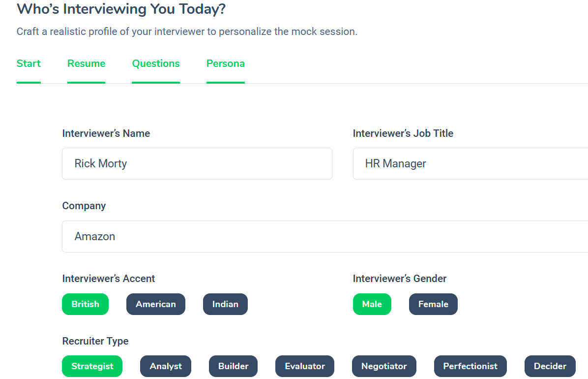Choose the Decider recruiter type
The height and width of the screenshot is (379, 588).
pyautogui.click(x=550, y=366)
